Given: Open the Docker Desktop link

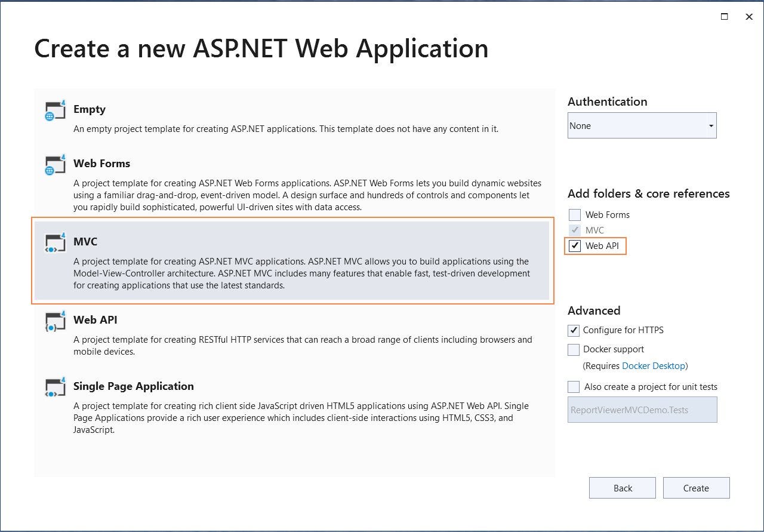Looking at the screenshot, I should pos(654,365).
